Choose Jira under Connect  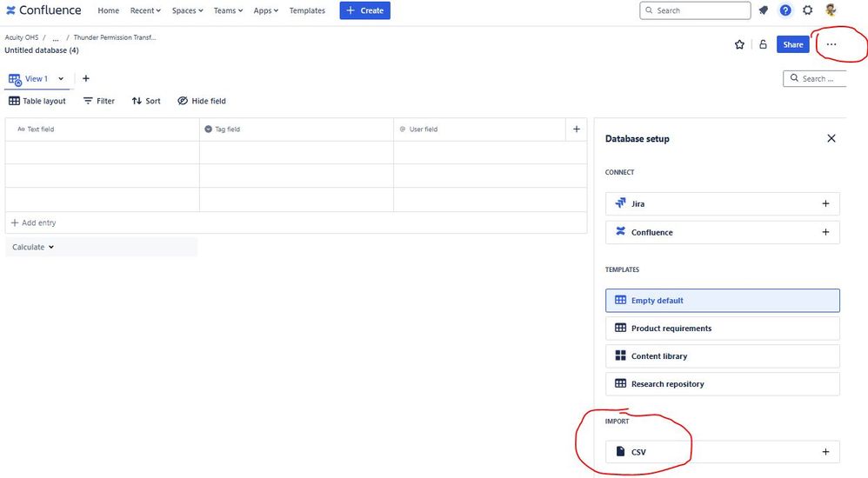(723, 203)
